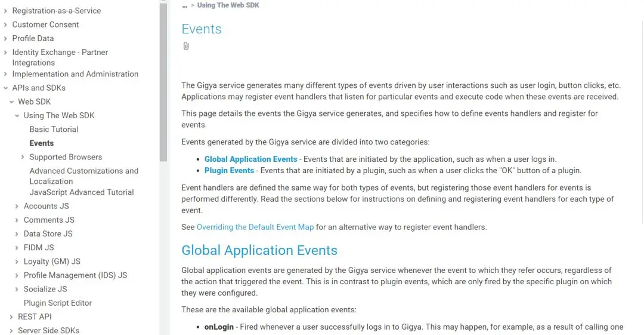
Task: Click the onLogin event name
Action: [219, 327]
